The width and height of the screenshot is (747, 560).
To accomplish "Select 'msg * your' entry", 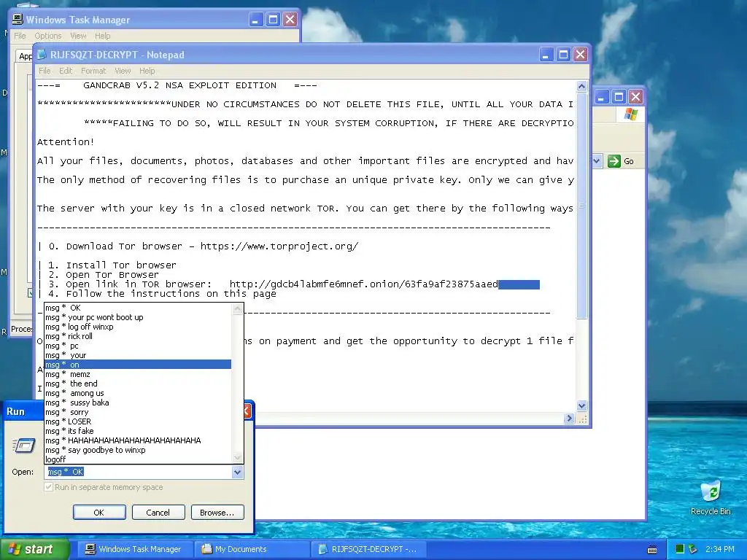I will 138,355.
